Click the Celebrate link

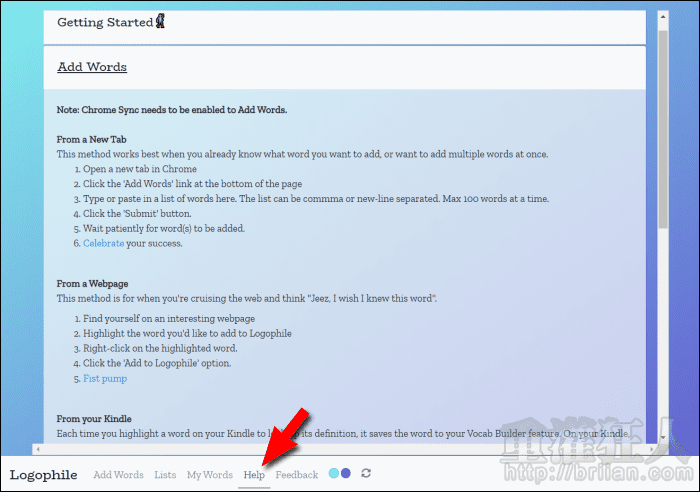tap(105, 243)
